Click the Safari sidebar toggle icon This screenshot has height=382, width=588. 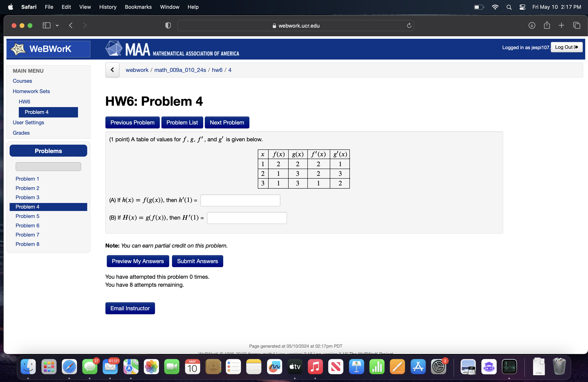(x=46, y=25)
